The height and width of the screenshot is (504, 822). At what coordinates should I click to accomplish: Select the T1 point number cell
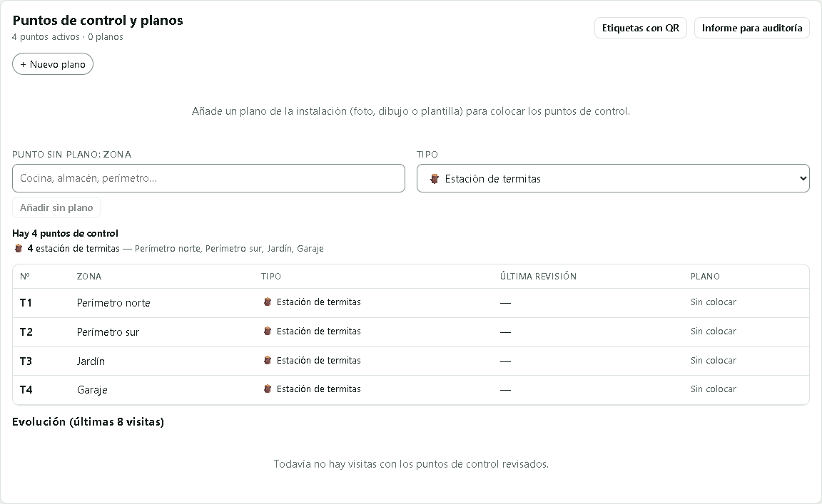coord(26,303)
